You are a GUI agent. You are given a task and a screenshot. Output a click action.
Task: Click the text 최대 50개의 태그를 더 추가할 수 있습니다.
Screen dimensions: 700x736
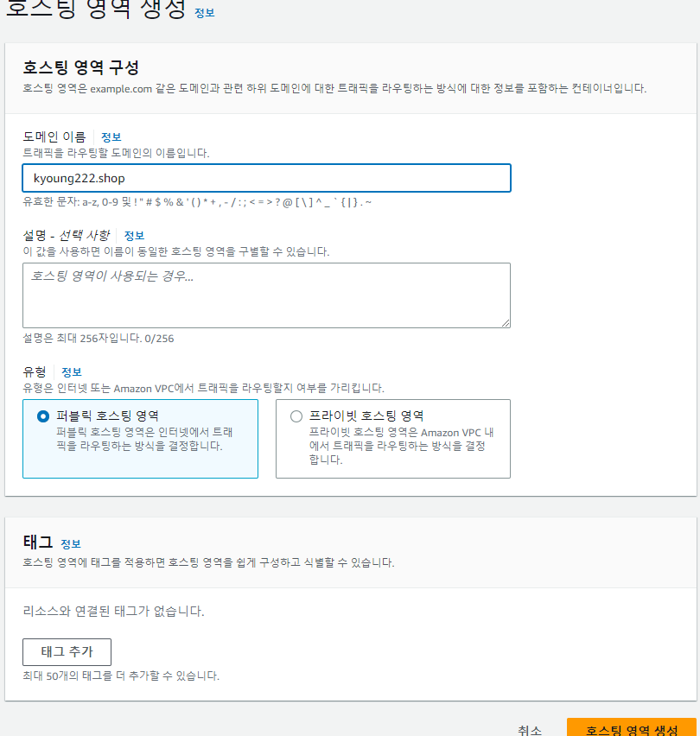pyautogui.click(x=121, y=676)
